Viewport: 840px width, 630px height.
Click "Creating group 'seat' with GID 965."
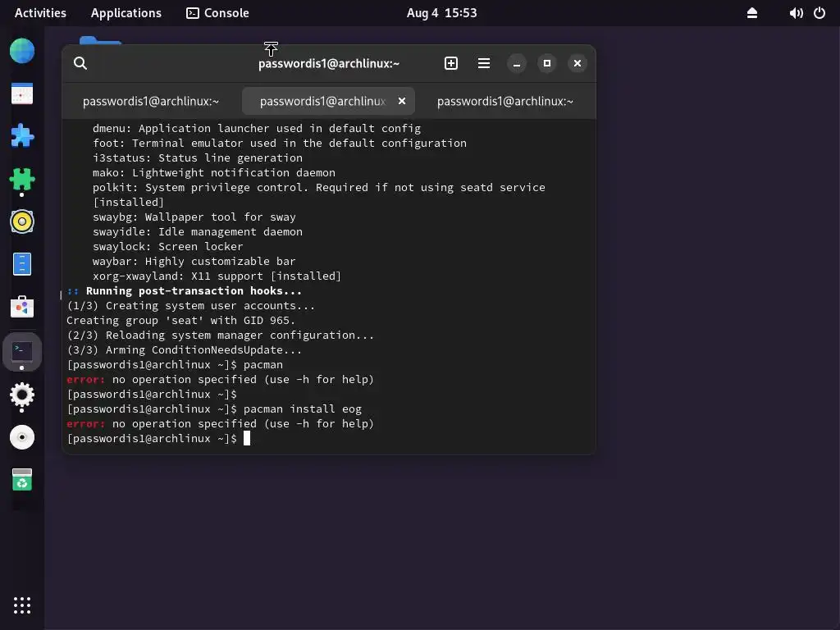point(181,321)
